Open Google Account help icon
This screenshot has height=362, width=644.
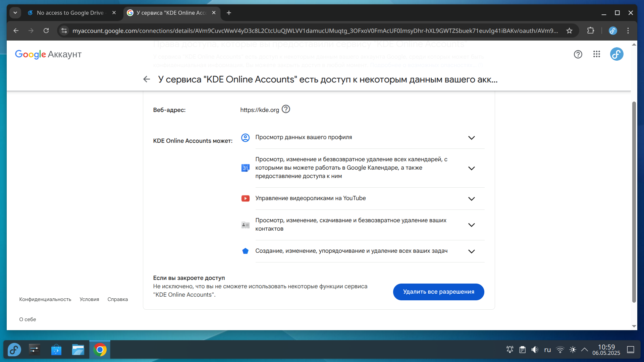[x=578, y=54]
